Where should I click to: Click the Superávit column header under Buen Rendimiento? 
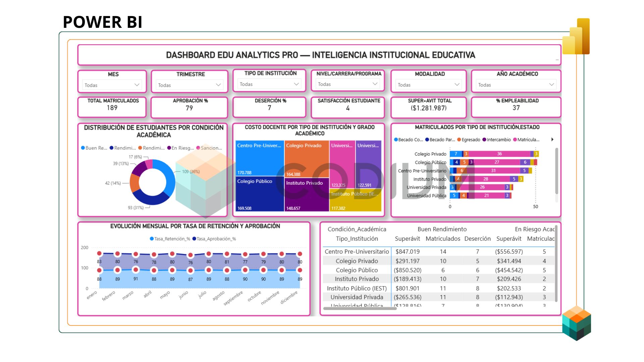click(x=407, y=239)
